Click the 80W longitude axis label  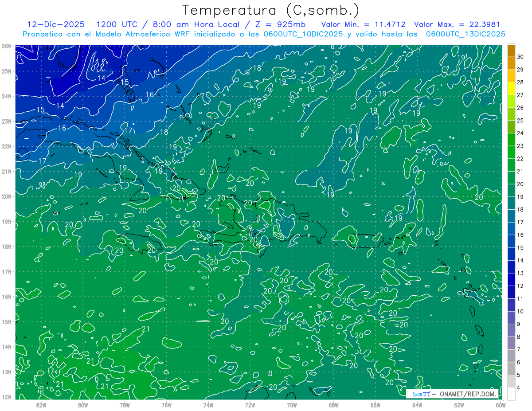[x=82, y=405]
